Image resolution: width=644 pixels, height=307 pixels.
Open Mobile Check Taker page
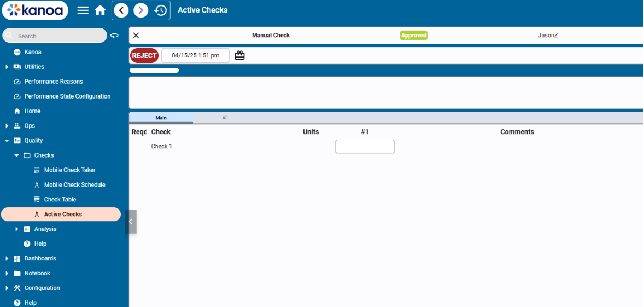click(x=70, y=170)
